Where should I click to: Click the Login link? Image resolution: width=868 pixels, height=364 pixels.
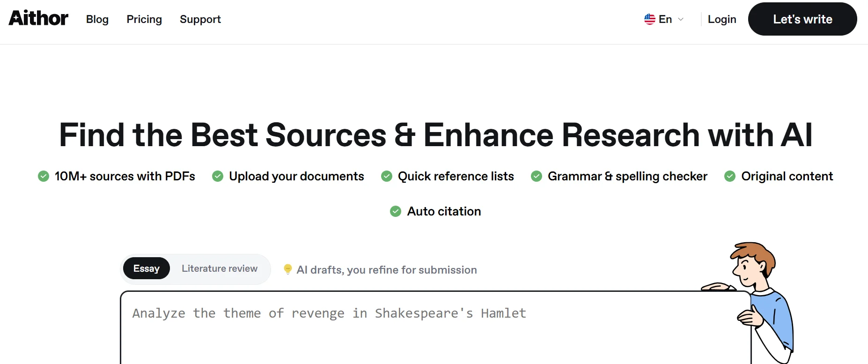click(x=722, y=19)
